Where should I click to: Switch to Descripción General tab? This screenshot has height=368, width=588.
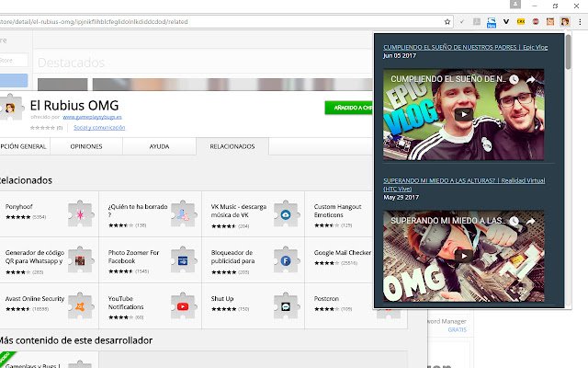23,146
